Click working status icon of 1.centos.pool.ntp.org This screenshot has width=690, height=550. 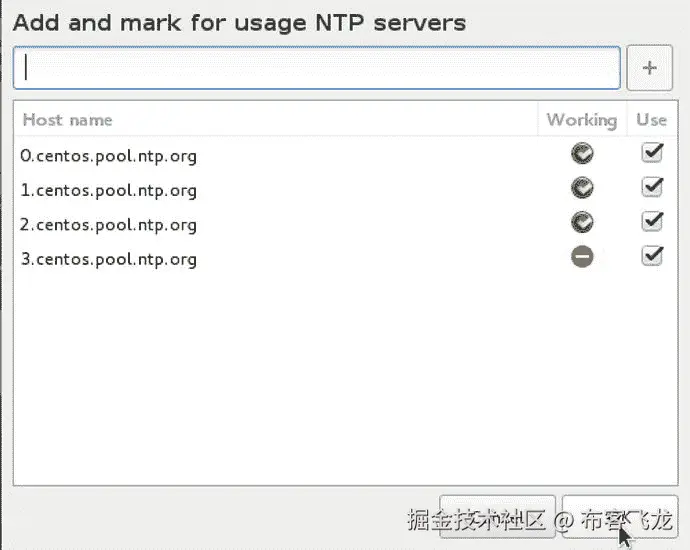pyautogui.click(x=582, y=188)
